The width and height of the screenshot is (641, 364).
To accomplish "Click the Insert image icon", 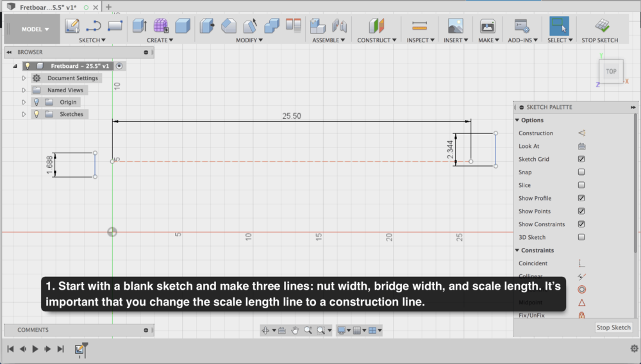I will (x=455, y=26).
